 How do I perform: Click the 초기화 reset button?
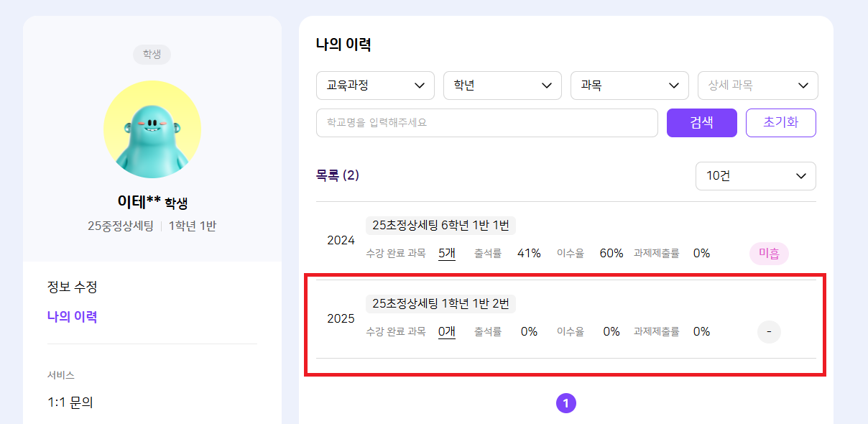(780, 123)
